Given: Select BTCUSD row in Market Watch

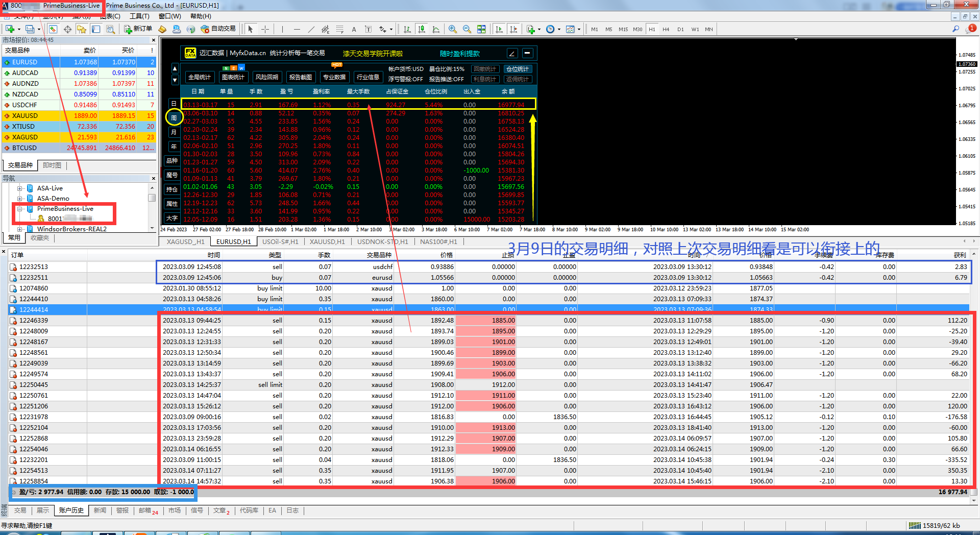Looking at the screenshot, I should 79,148.
